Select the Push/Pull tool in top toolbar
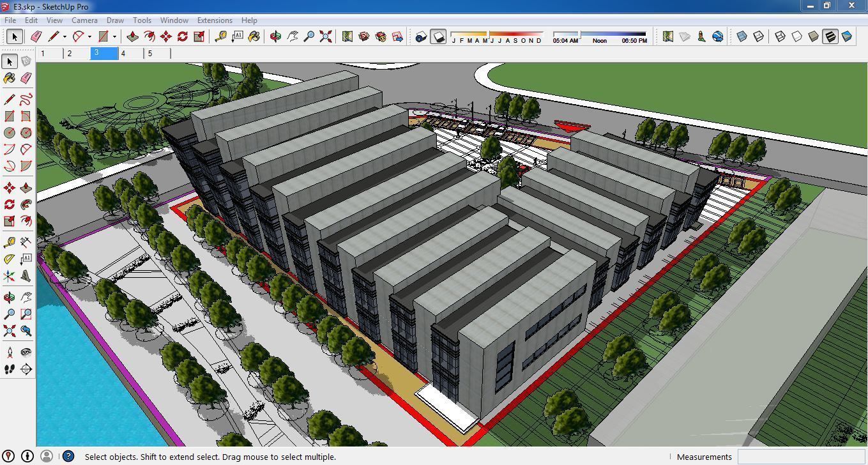868x465 pixels. pos(132,37)
